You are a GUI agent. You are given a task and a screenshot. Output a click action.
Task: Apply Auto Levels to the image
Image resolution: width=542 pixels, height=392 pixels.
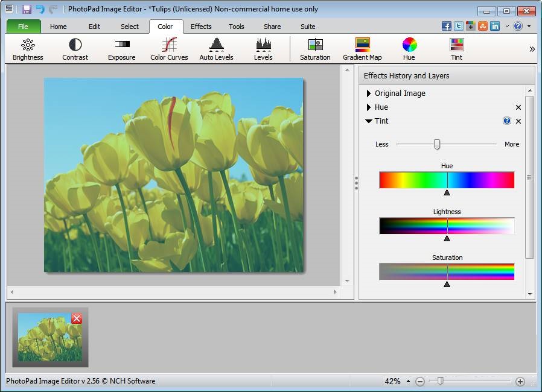pos(216,49)
